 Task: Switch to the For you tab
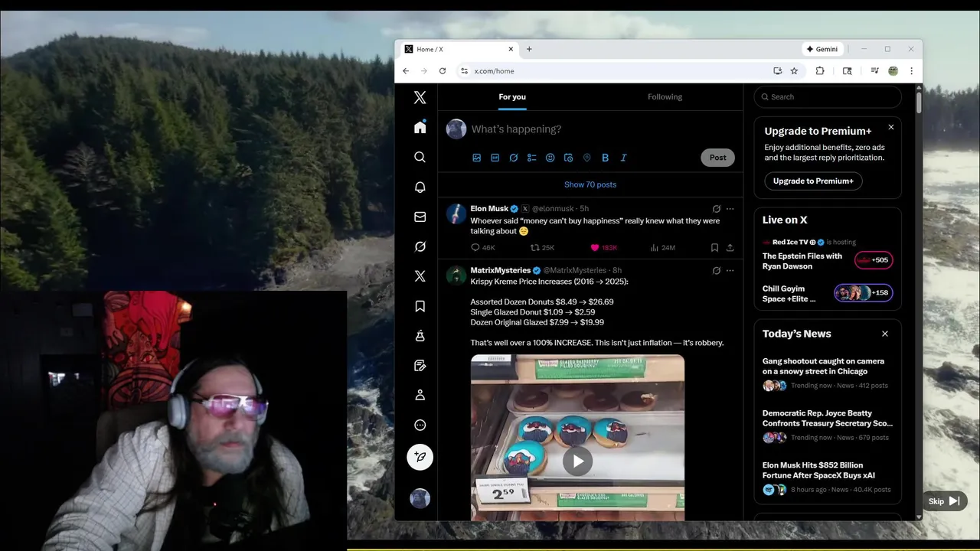tap(512, 96)
